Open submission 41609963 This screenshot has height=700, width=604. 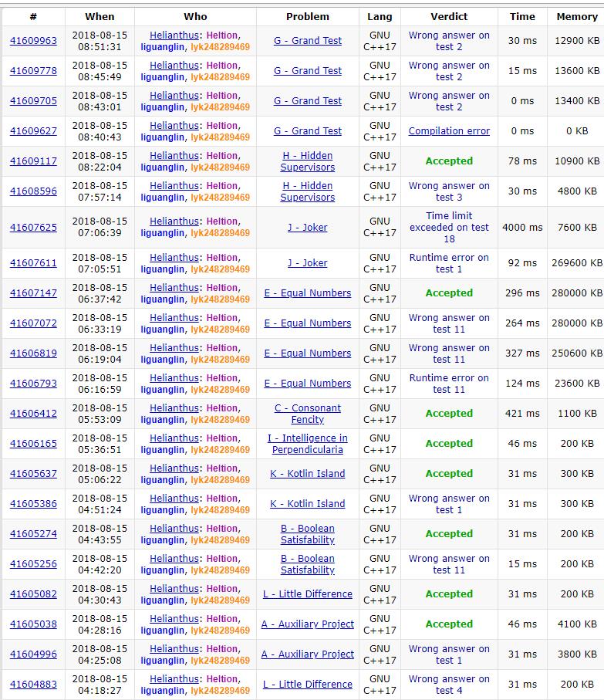pyautogui.click(x=33, y=41)
